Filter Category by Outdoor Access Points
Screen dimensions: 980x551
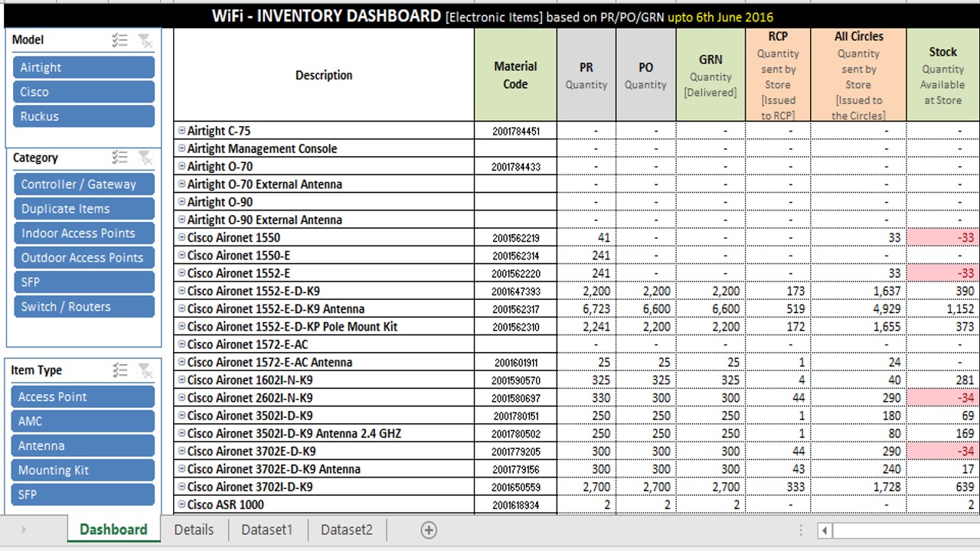pos(83,258)
